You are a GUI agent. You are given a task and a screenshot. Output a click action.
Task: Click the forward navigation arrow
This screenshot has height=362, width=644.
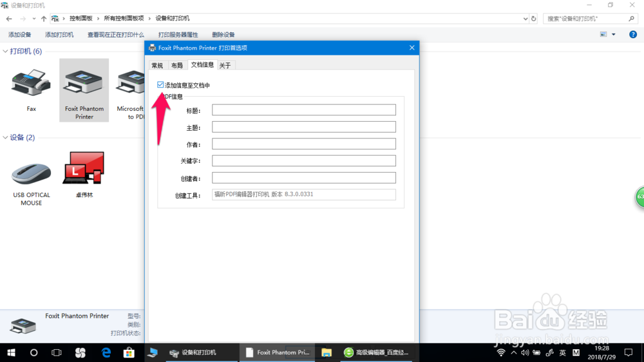click(x=23, y=19)
